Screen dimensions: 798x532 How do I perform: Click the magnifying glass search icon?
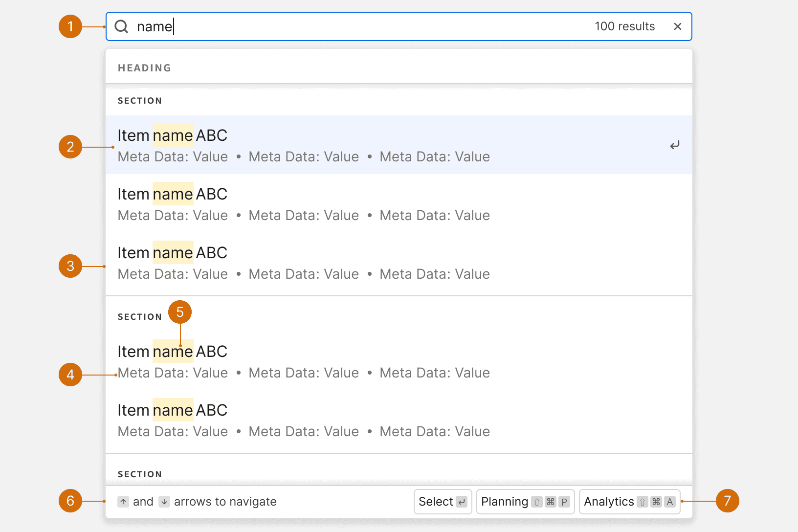(x=121, y=26)
